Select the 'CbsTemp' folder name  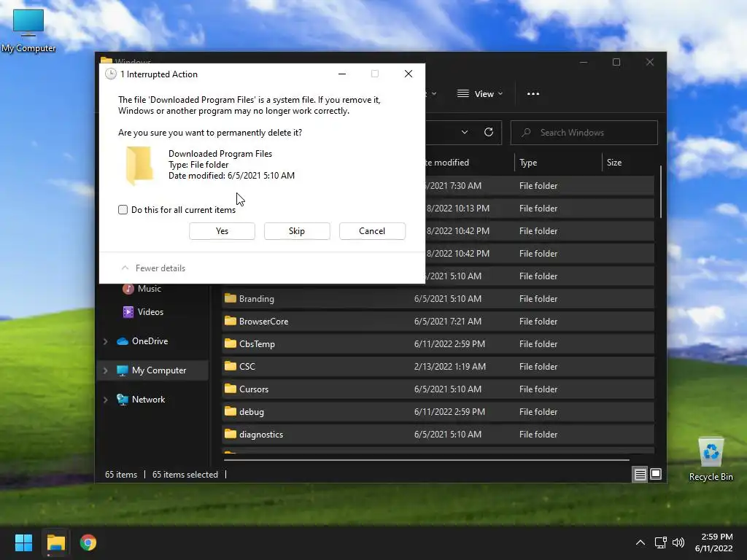(257, 344)
